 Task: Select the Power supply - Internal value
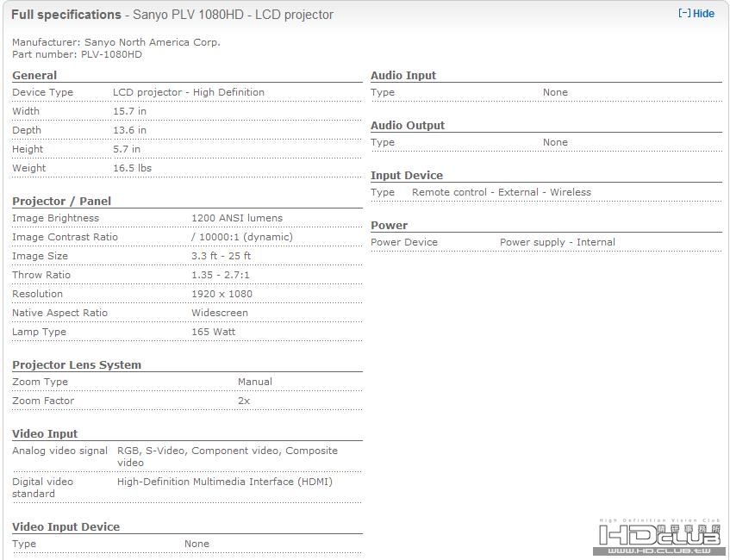558,242
